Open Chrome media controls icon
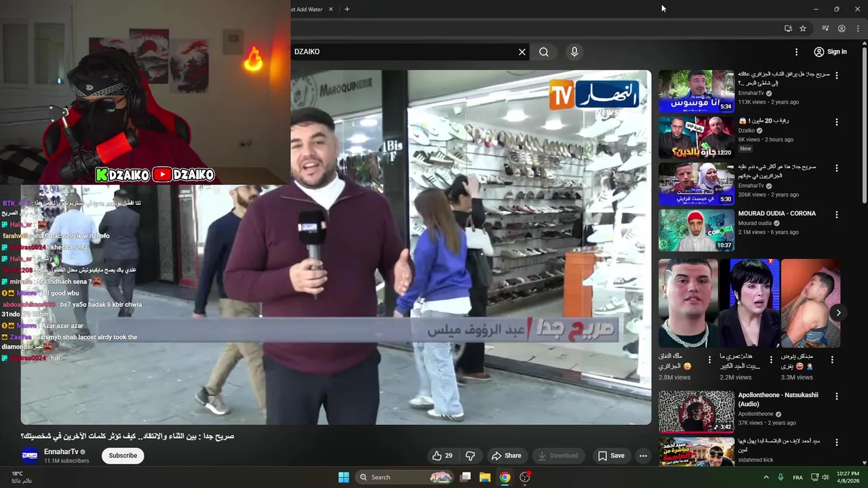Image resolution: width=868 pixels, height=488 pixels. [x=825, y=28]
